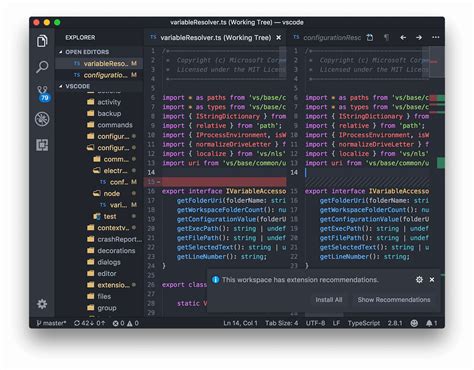Click the master branch indicator
Viewport: 474px width, 370px height.
coord(51,323)
